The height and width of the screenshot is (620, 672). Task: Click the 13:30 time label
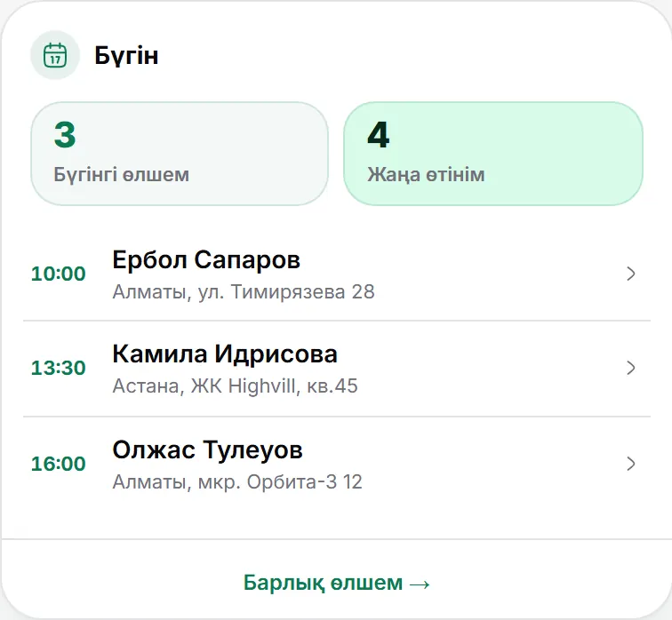[59, 368]
